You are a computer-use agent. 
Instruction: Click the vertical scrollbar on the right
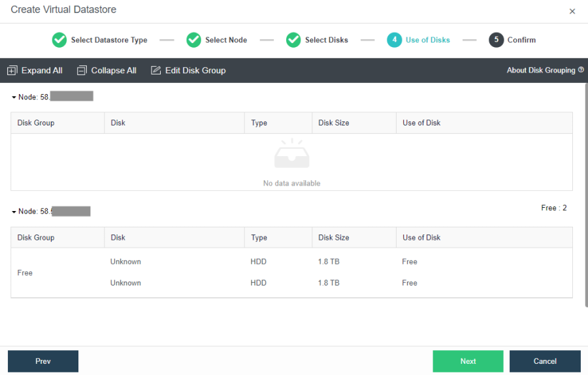click(x=586, y=195)
